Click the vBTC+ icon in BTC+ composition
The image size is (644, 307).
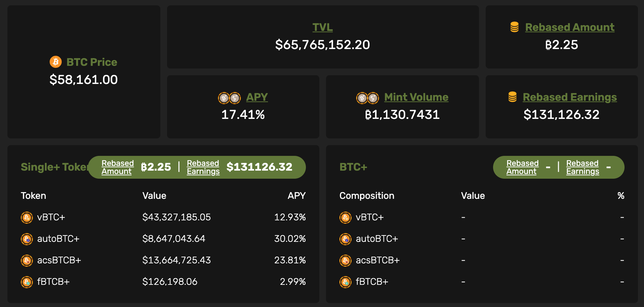coord(345,218)
